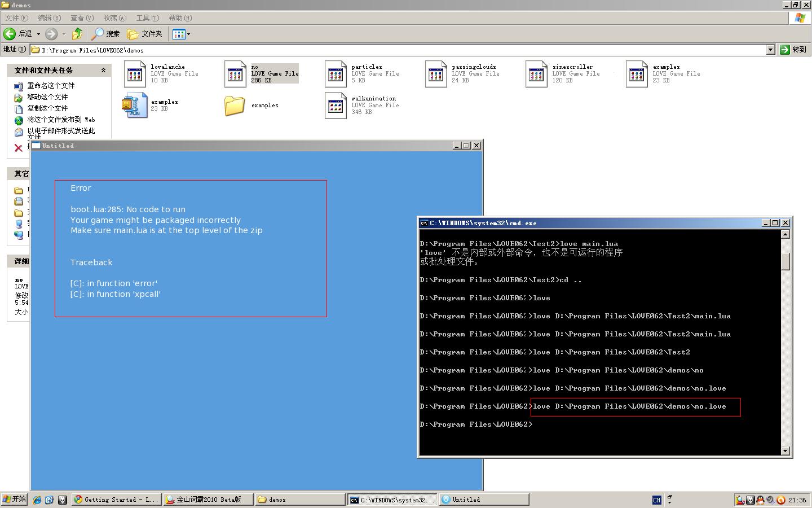Click the cmd.exe scrollbar down arrow
The height and width of the screenshot is (508, 812).
[x=785, y=450]
